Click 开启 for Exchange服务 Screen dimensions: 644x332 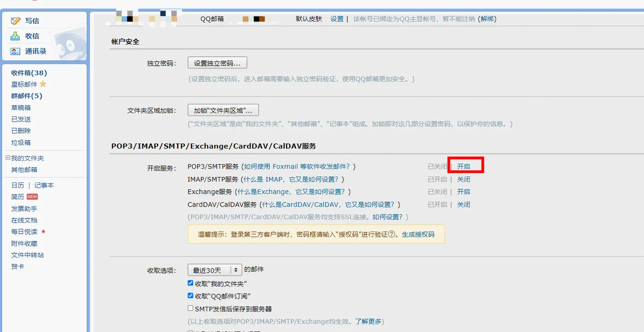click(463, 192)
